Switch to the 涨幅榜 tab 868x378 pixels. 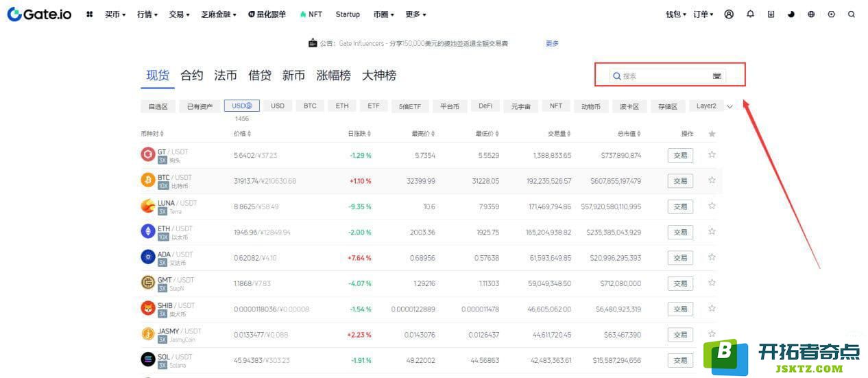click(x=333, y=75)
